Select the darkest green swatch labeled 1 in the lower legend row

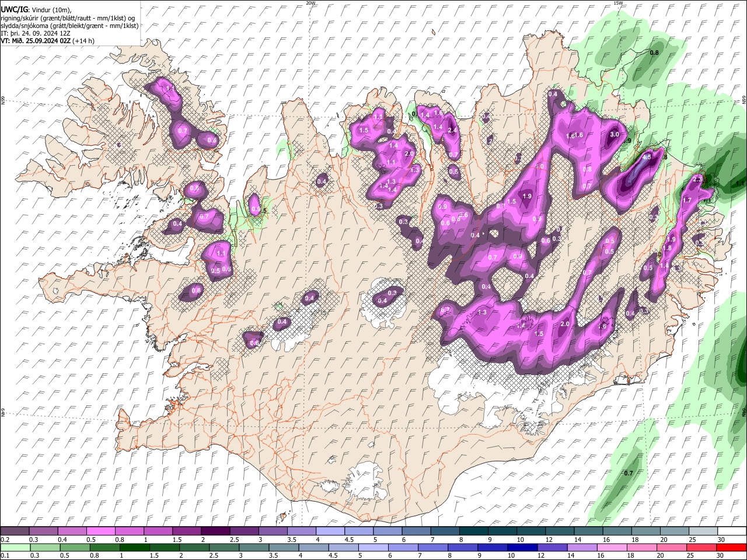point(134,548)
